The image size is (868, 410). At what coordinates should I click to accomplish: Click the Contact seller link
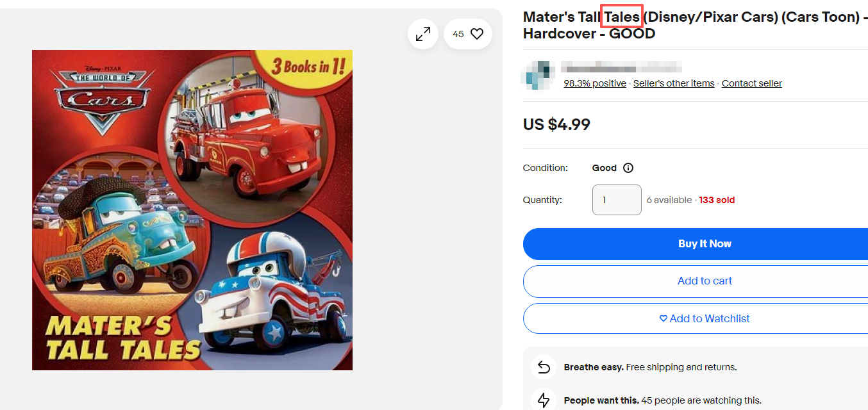point(751,83)
